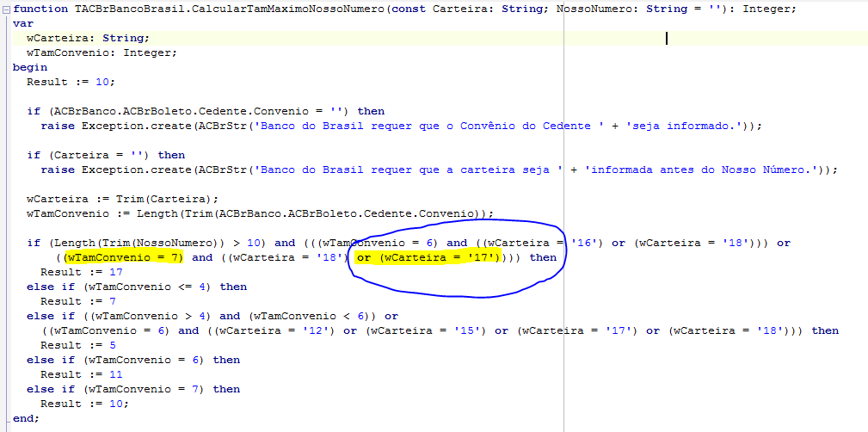Image resolution: width=868 pixels, height=432 pixels.
Task: Click the 'Result := 17' line
Action: [82, 272]
